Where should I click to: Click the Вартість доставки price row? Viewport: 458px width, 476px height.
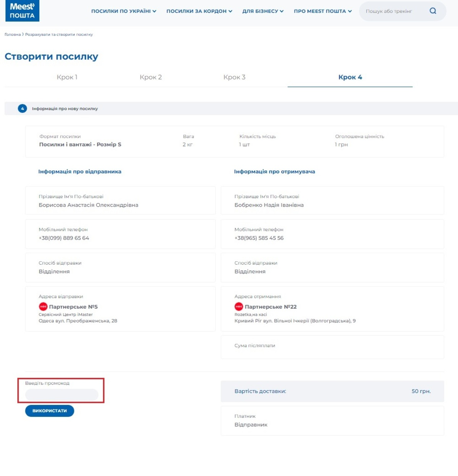pyautogui.click(x=332, y=391)
